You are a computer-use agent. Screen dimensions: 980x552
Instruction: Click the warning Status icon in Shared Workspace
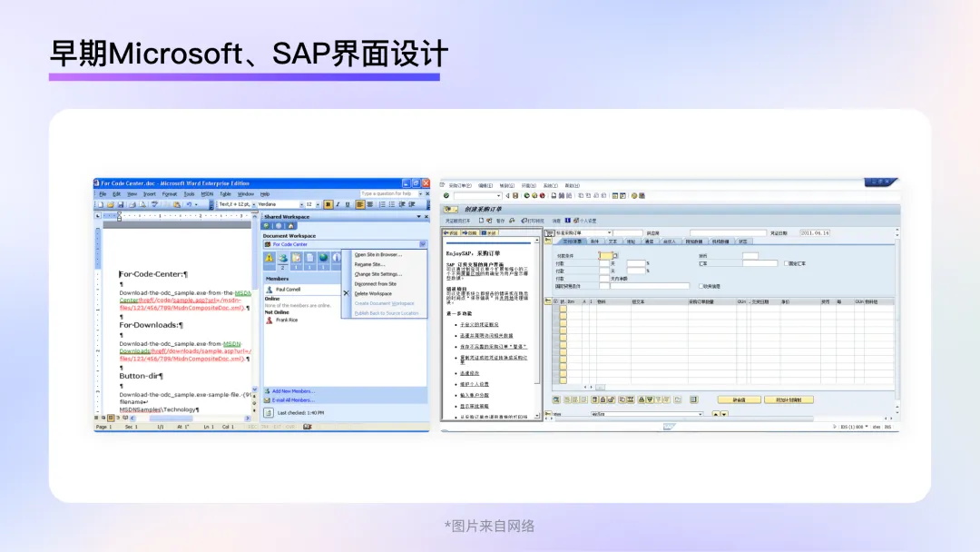[269, 259]
